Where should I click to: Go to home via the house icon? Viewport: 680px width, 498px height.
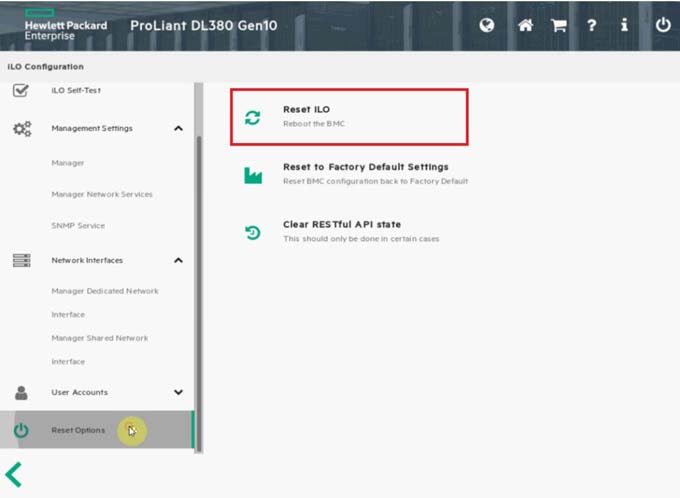click(x=525, y=25)
